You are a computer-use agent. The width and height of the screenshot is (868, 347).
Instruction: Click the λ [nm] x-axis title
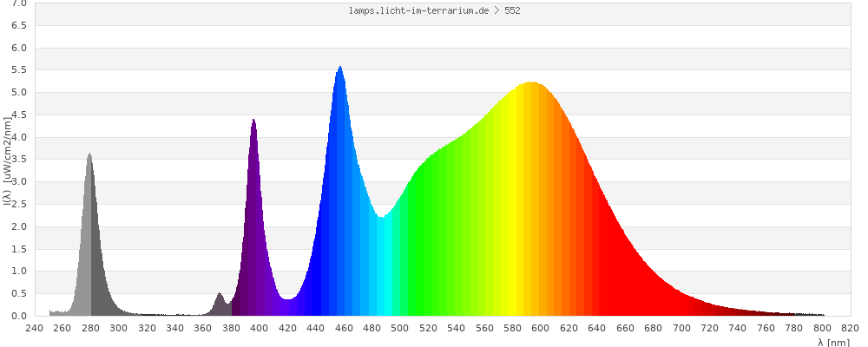(833, 342)
